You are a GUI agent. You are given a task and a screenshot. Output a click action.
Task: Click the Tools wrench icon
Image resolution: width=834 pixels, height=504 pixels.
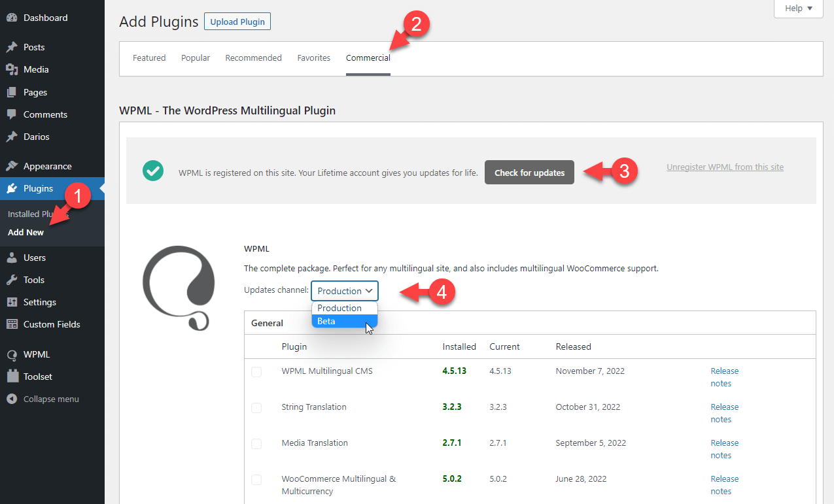[x=12, y=280]
